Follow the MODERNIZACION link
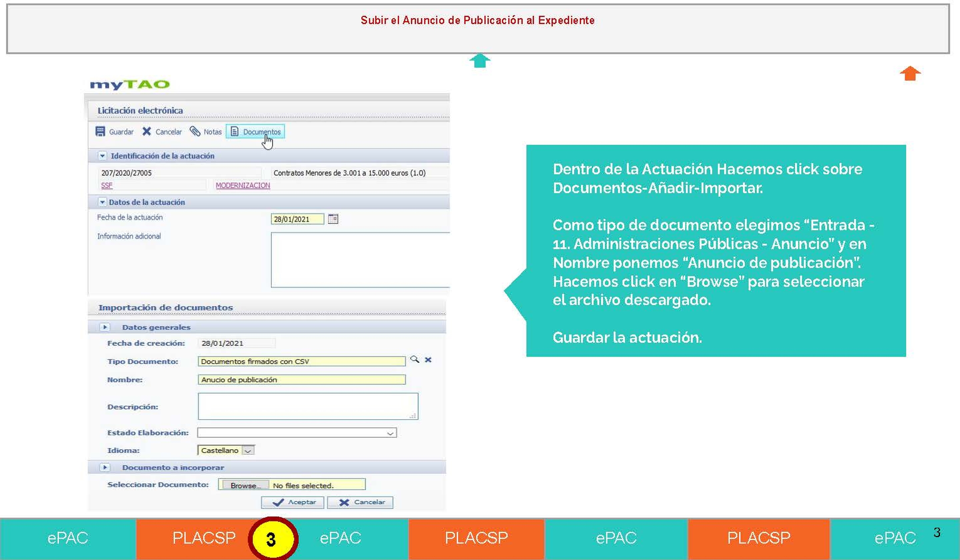This screenshot has width=960, height=560. tap(243, 185)
